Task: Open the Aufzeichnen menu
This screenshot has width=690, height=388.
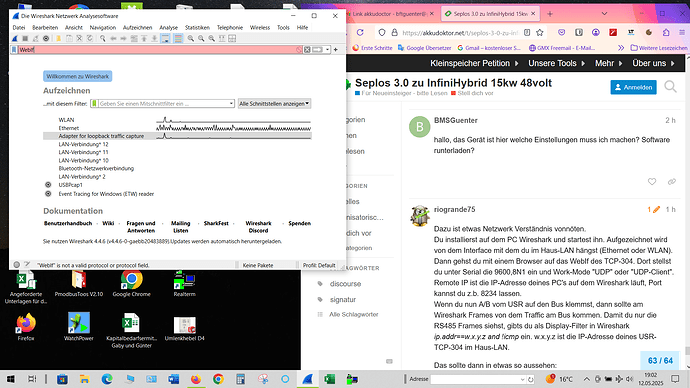Action: [x=137, y=27]
